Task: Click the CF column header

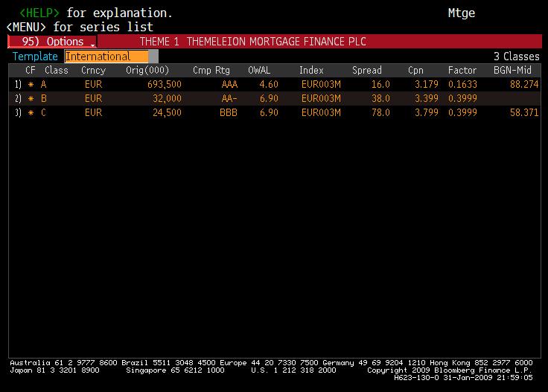Action: (x=31, y=70)
